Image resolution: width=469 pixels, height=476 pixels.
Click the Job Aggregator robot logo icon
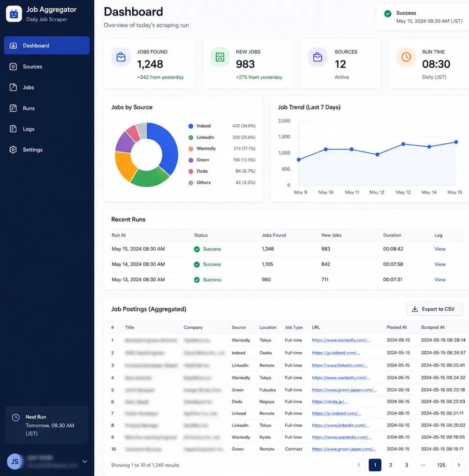pos(14,14)
